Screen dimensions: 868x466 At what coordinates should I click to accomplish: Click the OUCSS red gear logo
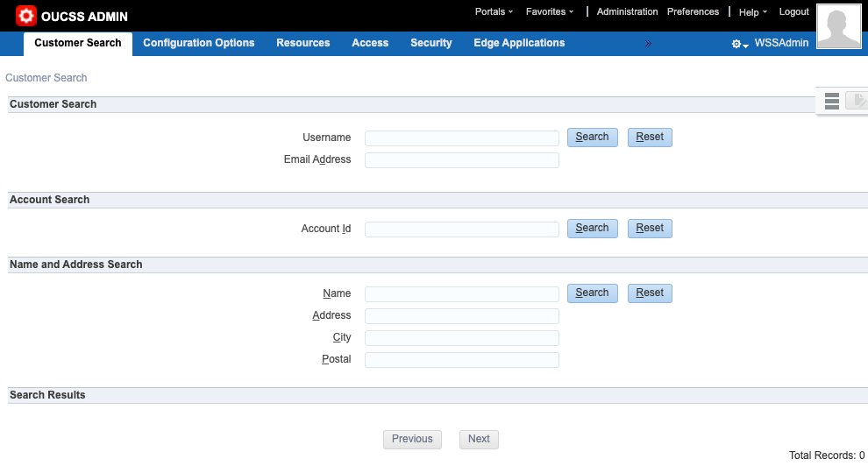[26, 16]
